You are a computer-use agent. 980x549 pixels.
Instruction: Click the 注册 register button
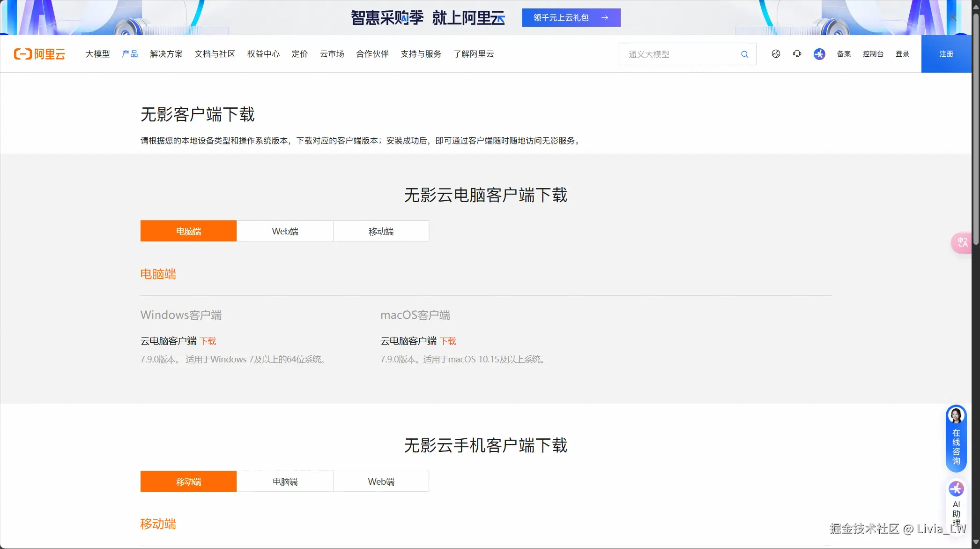pyautogui.click(x=946, y=54)
